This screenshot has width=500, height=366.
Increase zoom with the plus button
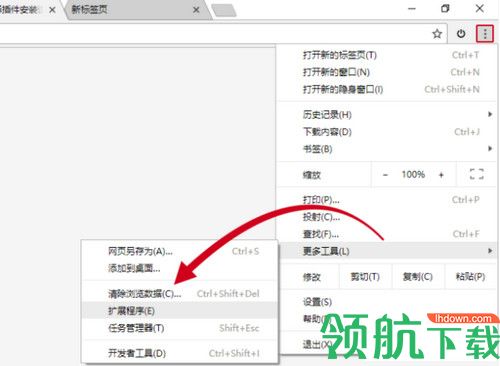(x=441, y=175)
